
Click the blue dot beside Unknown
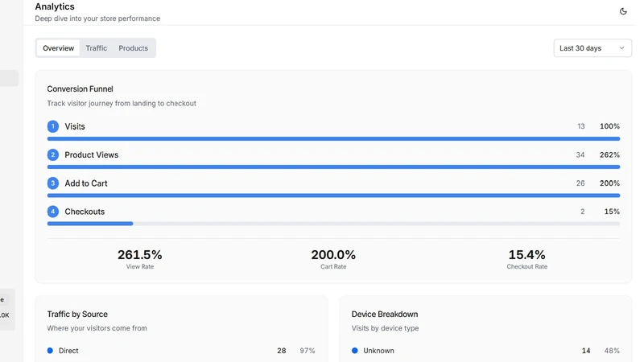click(355, 351)
